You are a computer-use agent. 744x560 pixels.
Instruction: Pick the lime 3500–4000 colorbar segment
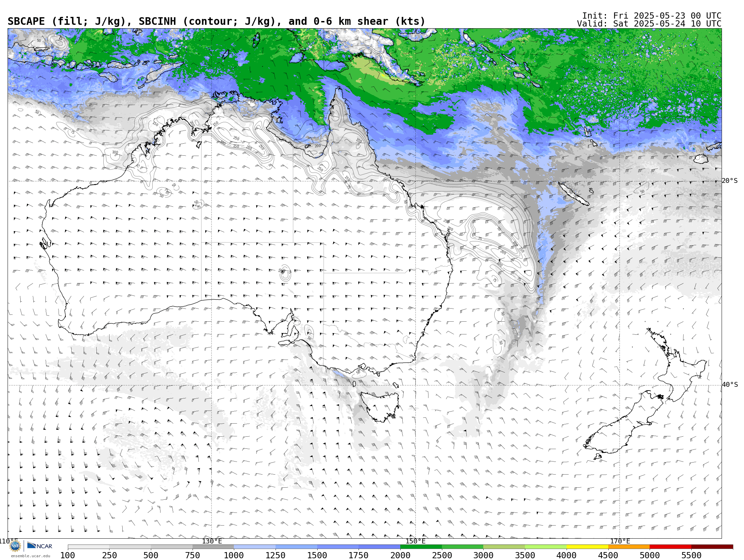(x=546, y=547)
